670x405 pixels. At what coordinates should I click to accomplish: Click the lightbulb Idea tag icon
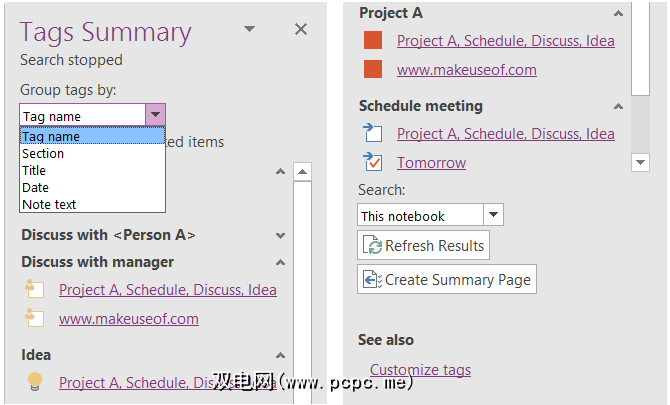(x=35, y=382)
